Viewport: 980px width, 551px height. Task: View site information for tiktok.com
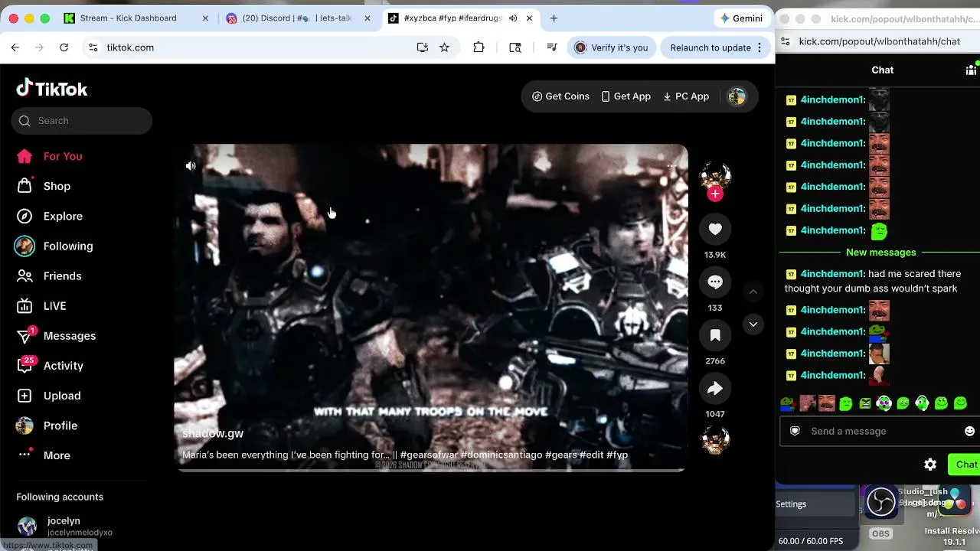click(93, 47)
